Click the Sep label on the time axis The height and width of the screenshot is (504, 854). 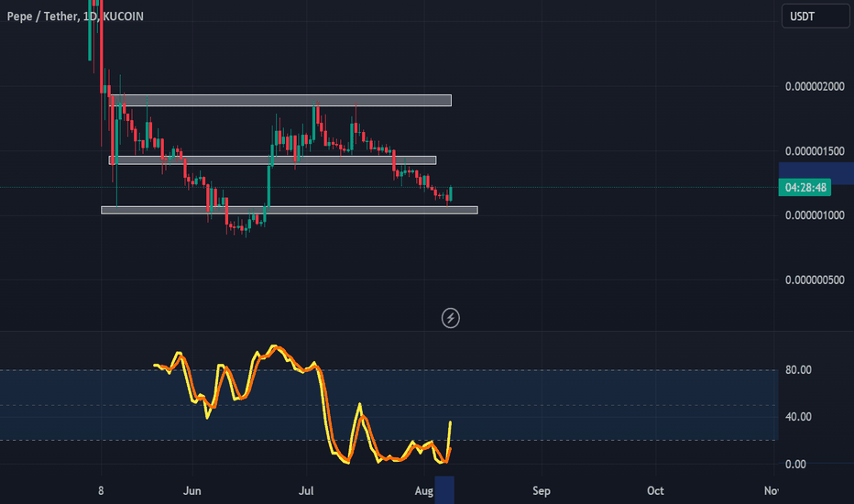tap(542, 491)
